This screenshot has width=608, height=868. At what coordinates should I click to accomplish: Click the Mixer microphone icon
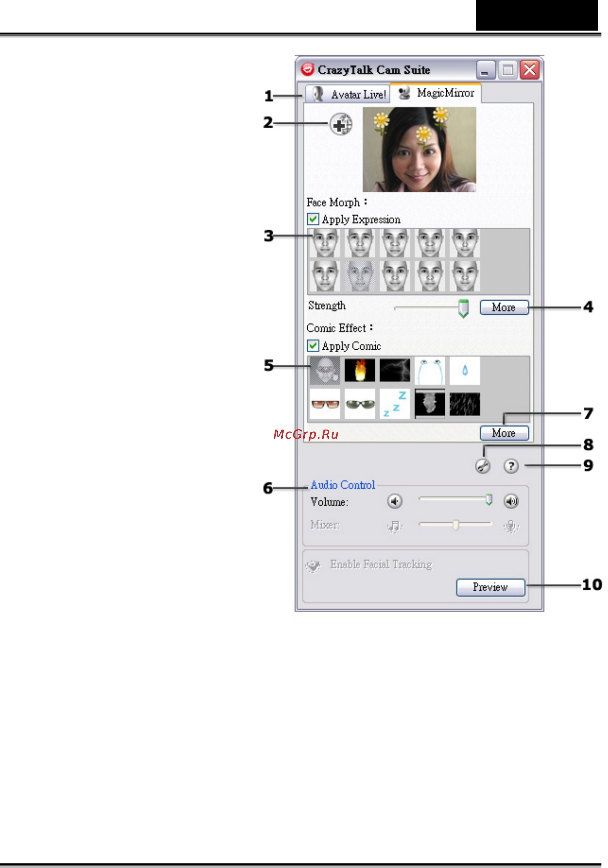[511, 526]
